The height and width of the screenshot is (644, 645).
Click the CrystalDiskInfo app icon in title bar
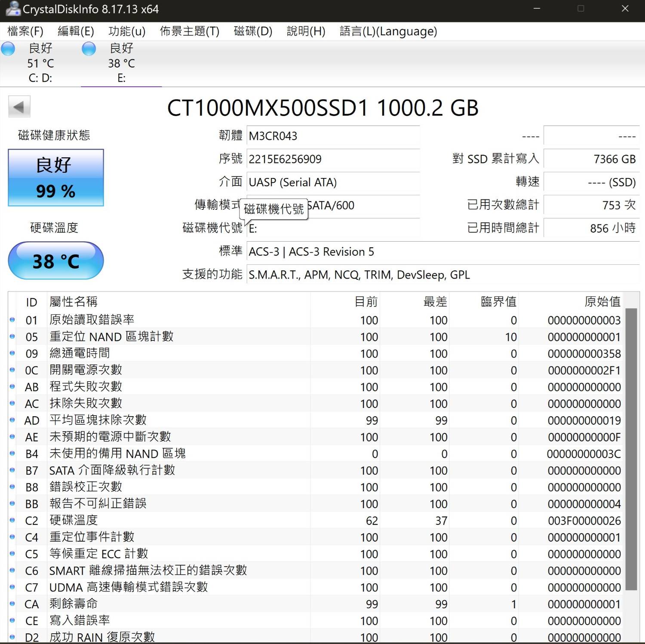[x=12, y=9]
